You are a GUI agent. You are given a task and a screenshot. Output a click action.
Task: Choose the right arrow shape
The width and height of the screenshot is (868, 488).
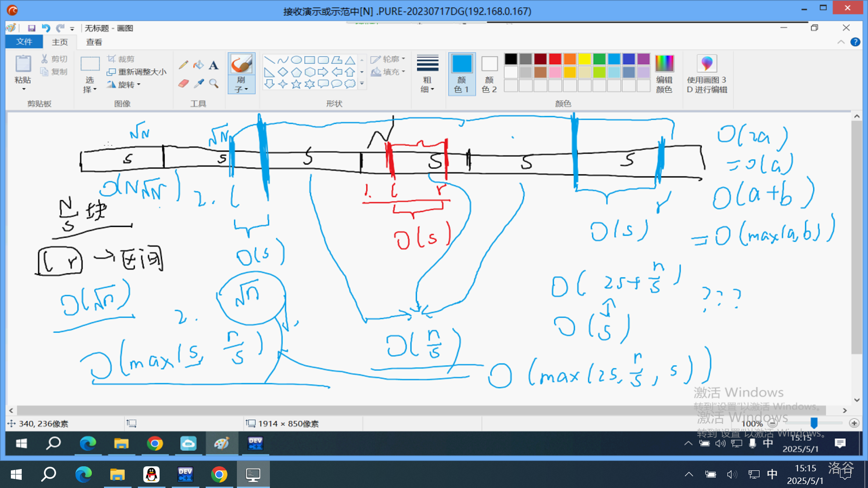pyautogui.click(x=323, y=72)
